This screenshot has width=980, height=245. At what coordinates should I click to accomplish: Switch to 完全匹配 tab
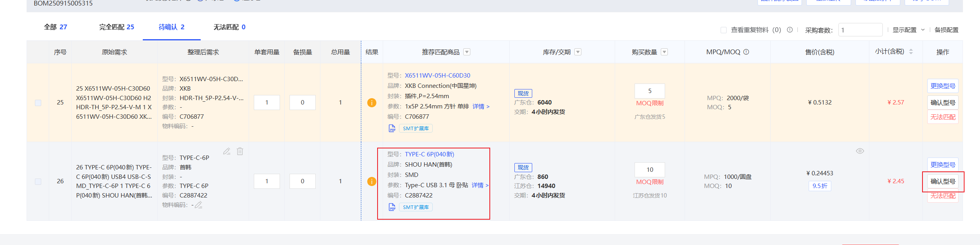pos(117,27)
